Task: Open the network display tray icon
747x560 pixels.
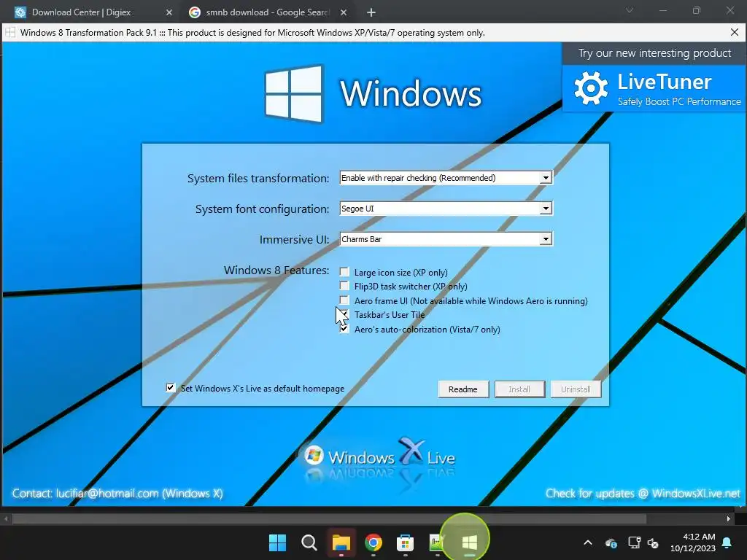Action: coord(634,542)
